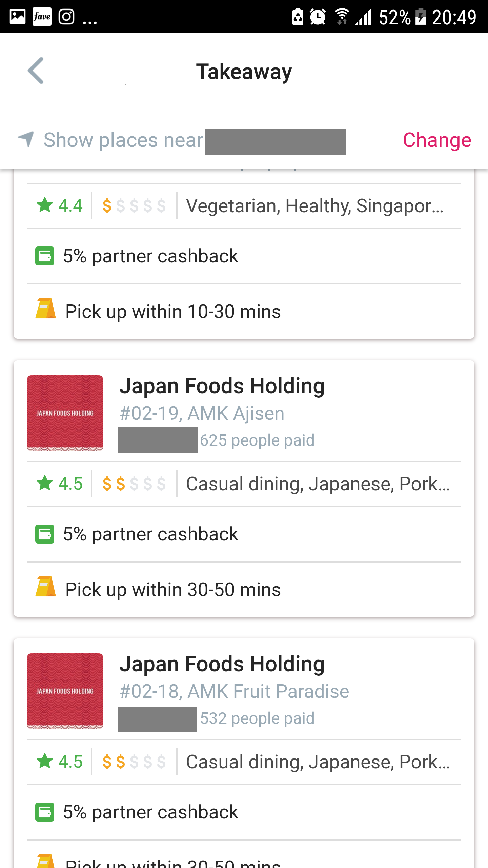
Task: Tap the yellow pickup bag icon for AMK Ajisen
Action: 45,586
